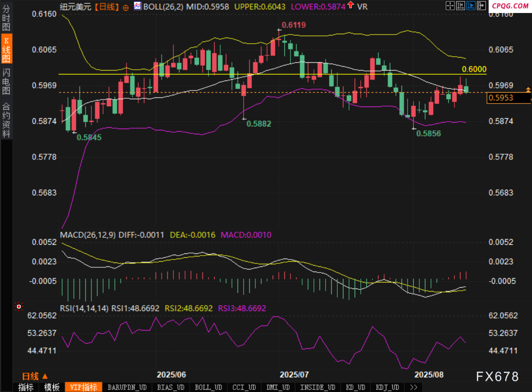Click the third blue chart layout icon

click(x=470, y=6)
